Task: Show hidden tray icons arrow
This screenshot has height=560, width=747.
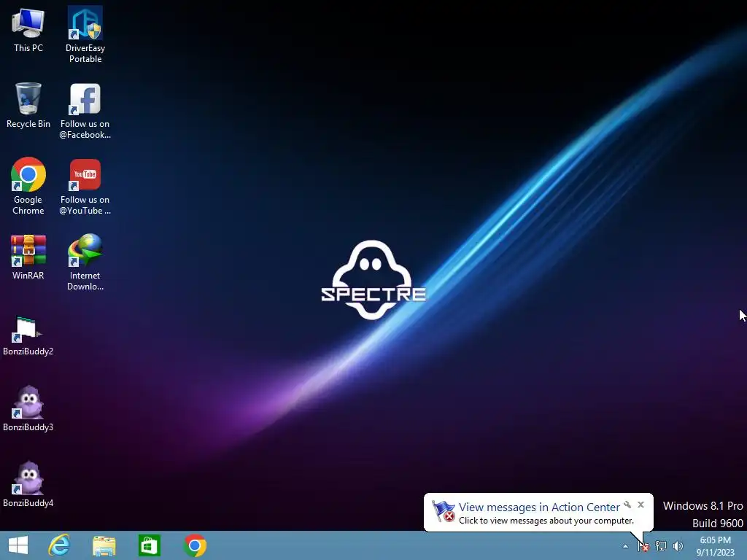Action: (625, 546)
